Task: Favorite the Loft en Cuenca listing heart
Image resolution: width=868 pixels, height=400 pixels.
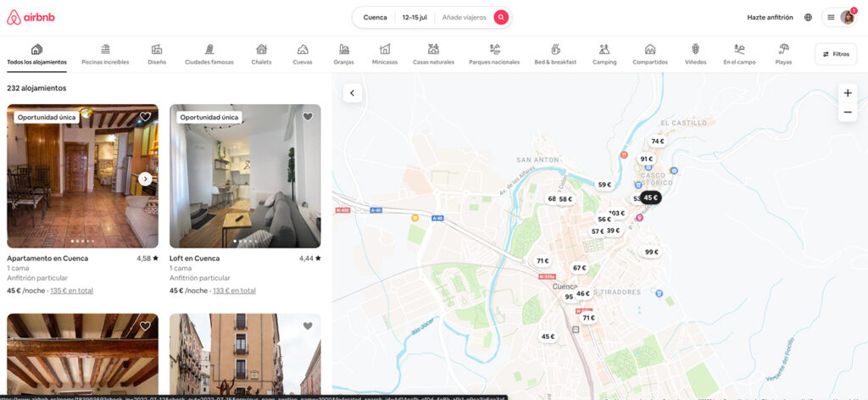Action: pyautogui.click(x=308, y=117)
